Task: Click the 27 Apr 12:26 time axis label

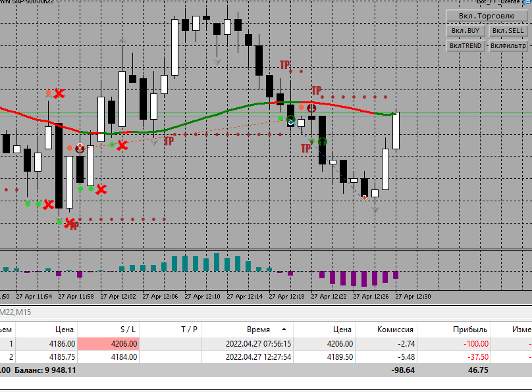Action: (371, 297)
